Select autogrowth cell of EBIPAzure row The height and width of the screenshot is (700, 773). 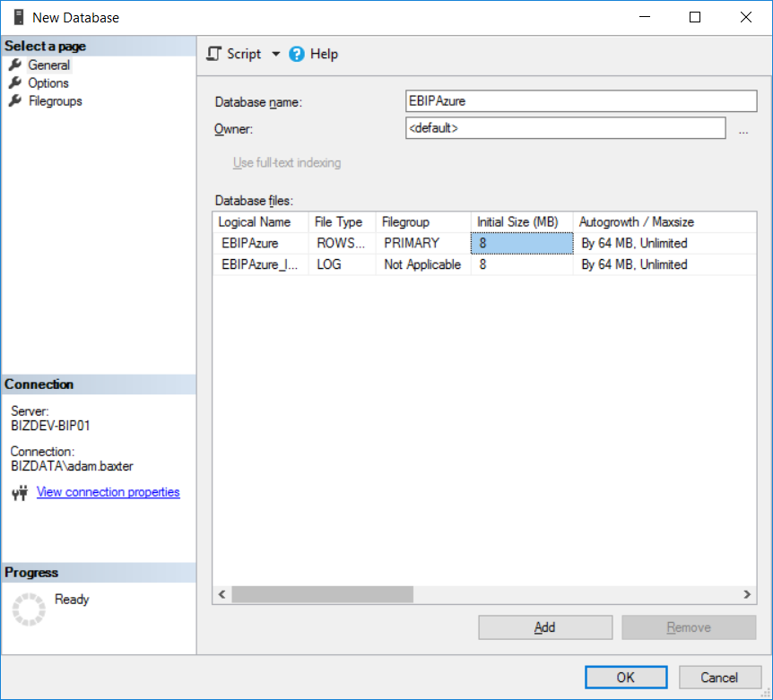click(664, 244)
